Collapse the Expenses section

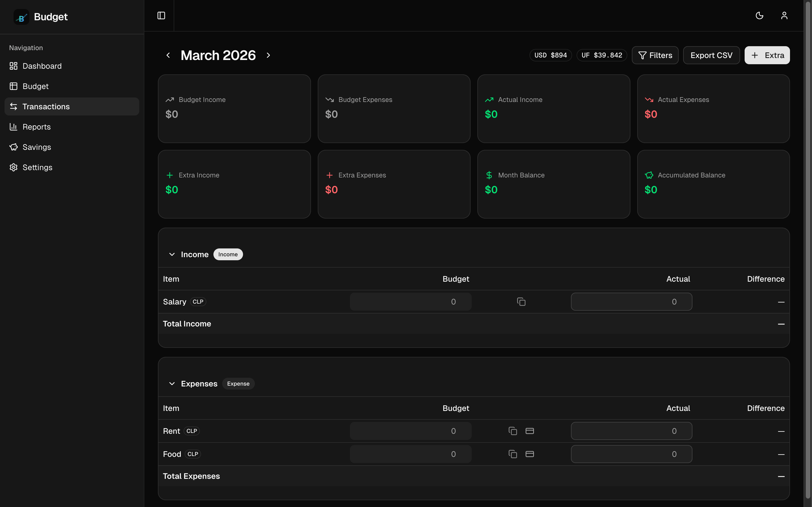(172, 384)
